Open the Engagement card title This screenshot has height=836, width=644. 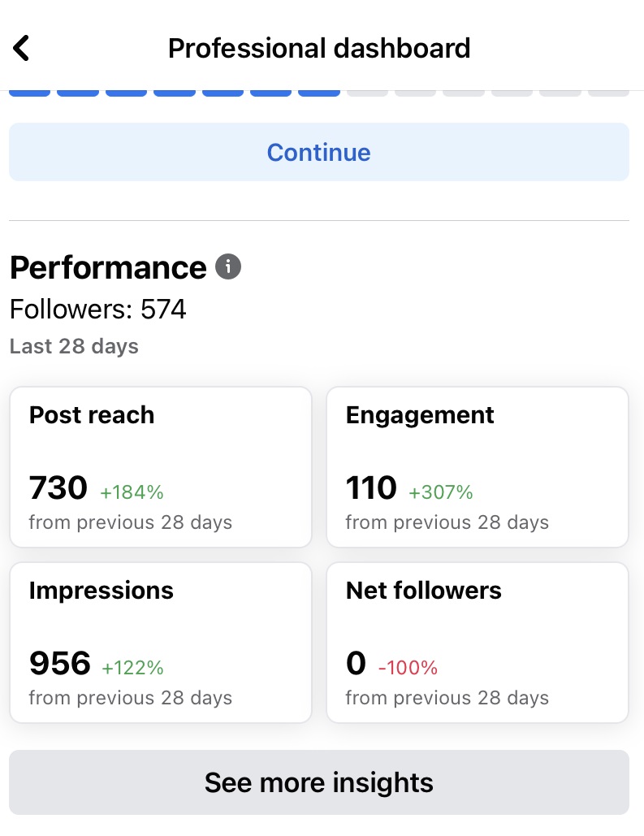(420, 415)
